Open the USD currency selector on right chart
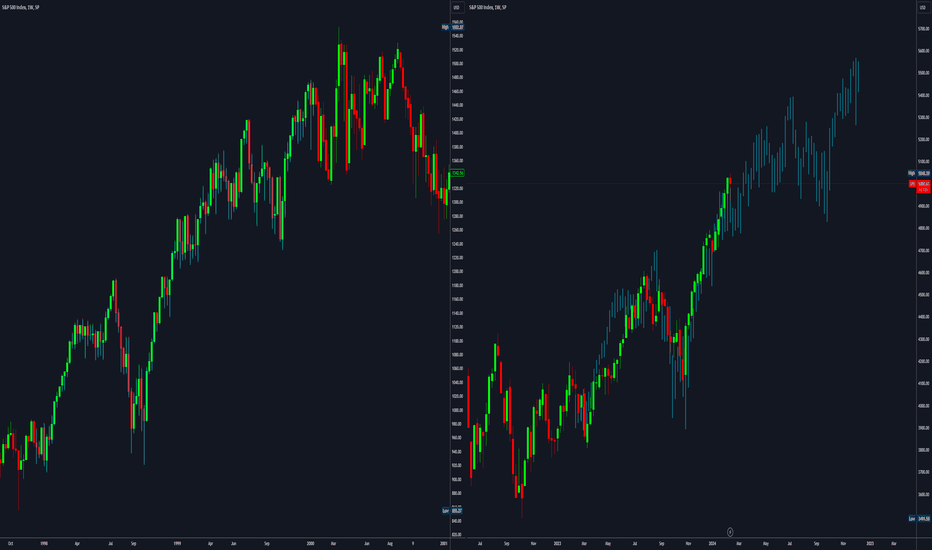Screen dimensions: 932x550 (923, 7)
